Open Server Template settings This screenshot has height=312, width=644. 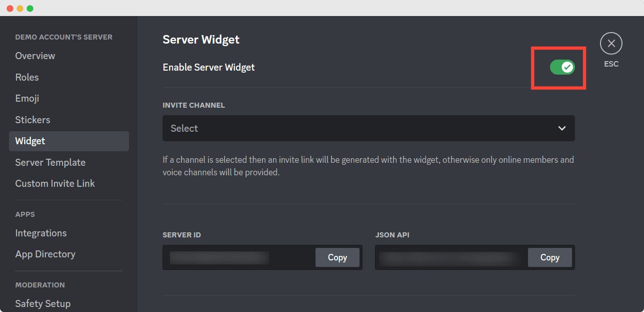tap(50, 162)
